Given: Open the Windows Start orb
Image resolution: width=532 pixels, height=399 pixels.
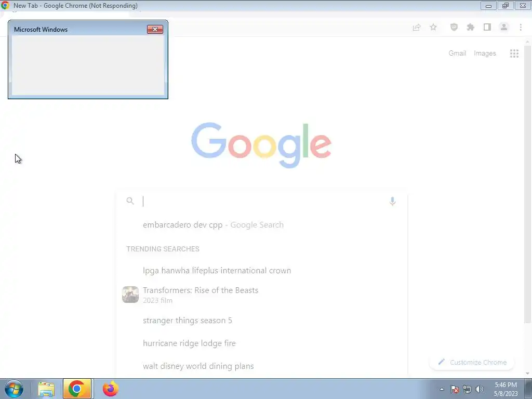Looking at the screenshot, I should click(14, 389).
